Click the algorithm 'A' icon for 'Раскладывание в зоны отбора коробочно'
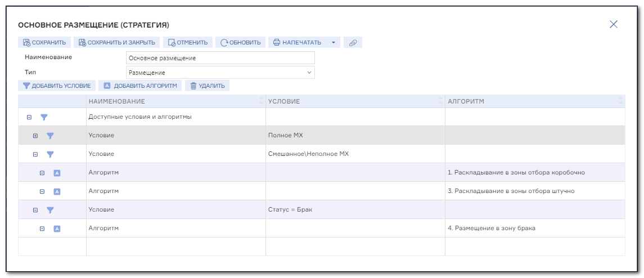Screen dimensions: 644x278 pos(57,173)
